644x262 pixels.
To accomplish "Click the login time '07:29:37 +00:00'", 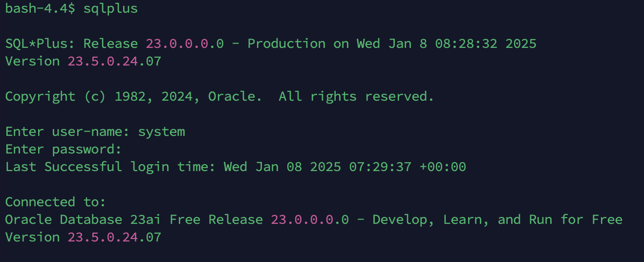I will coord(408,167).
